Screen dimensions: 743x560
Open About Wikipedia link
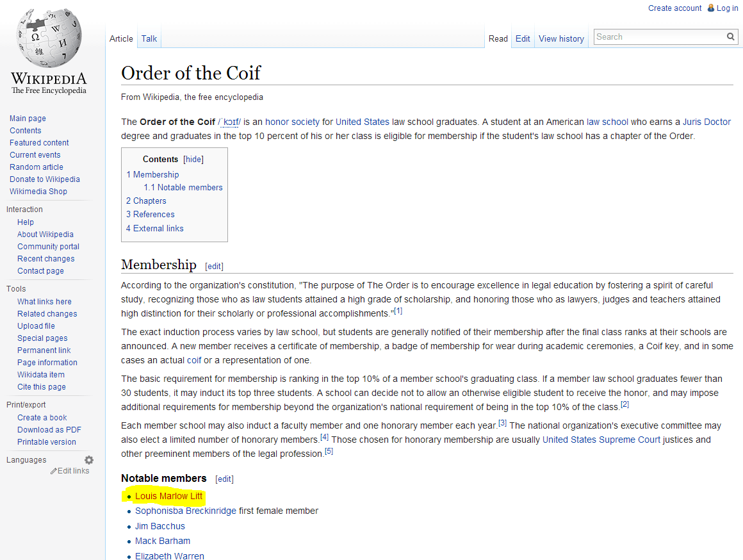45,235
